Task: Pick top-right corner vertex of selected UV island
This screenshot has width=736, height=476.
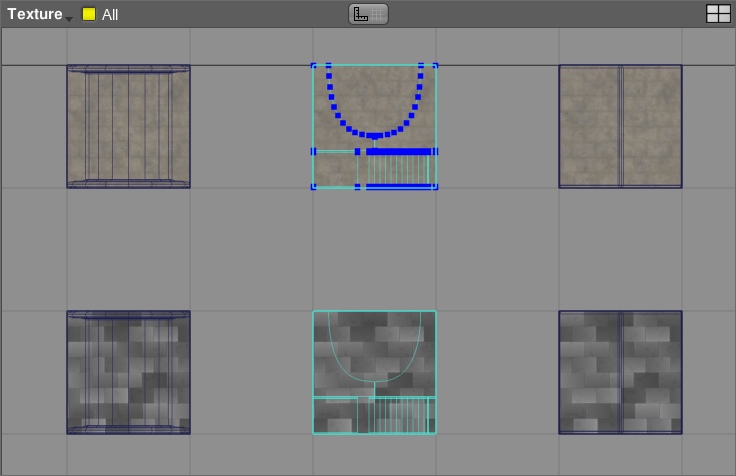Action: point(435,66)
